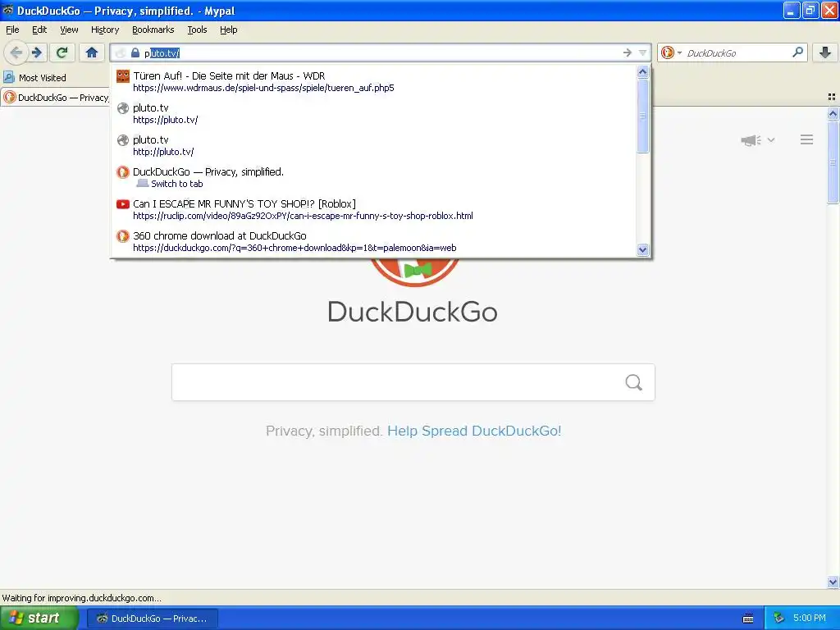
Task: Open the Tools menu
Action: [x=197, y=30]
